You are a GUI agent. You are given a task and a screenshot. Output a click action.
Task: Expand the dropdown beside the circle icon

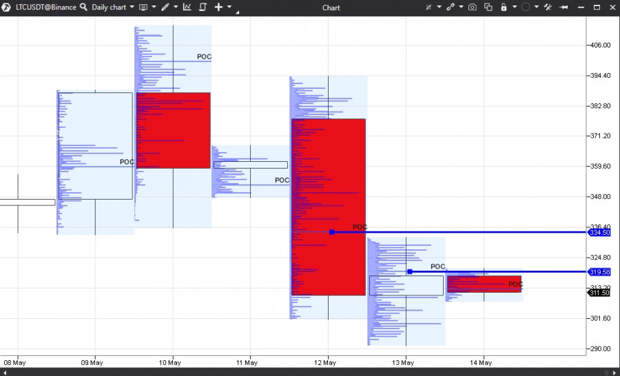(x=537, y=7)
